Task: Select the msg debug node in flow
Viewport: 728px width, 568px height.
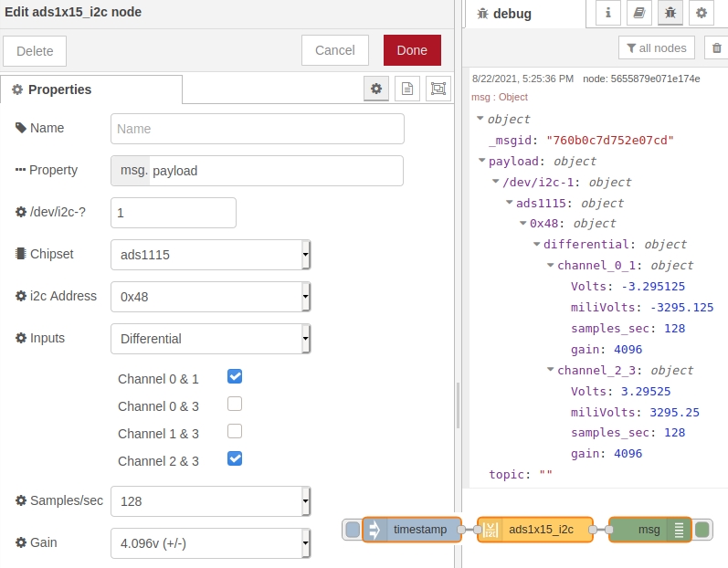Action: pos(650,530)
